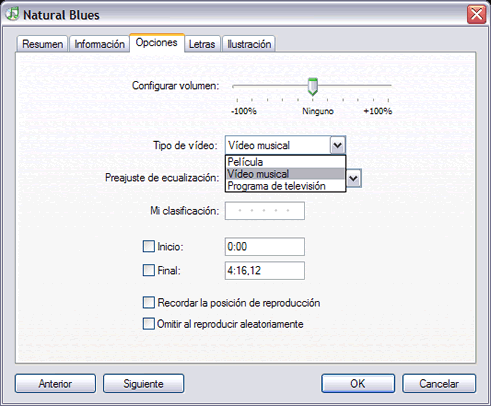
Task: Toggle the Final checkbox
Action: coord(149,270)
